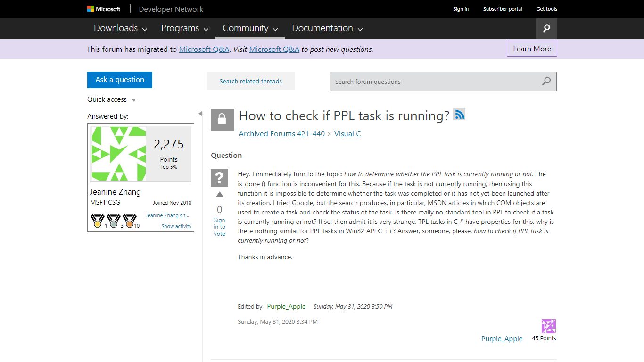Click Sign in to vote
This screenshot has width=644, height=362.
pyautogui.click(x=220, y=227)
